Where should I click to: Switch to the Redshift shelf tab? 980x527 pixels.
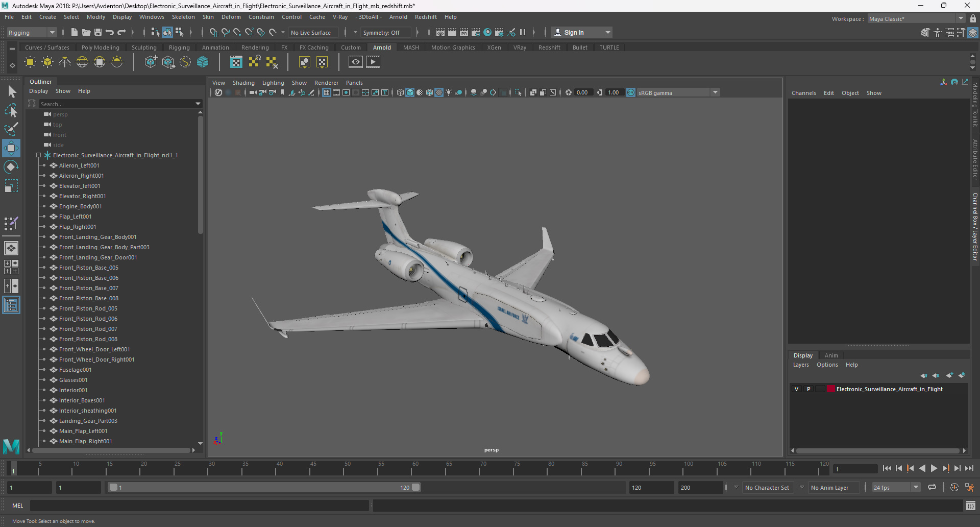(549, 47)
